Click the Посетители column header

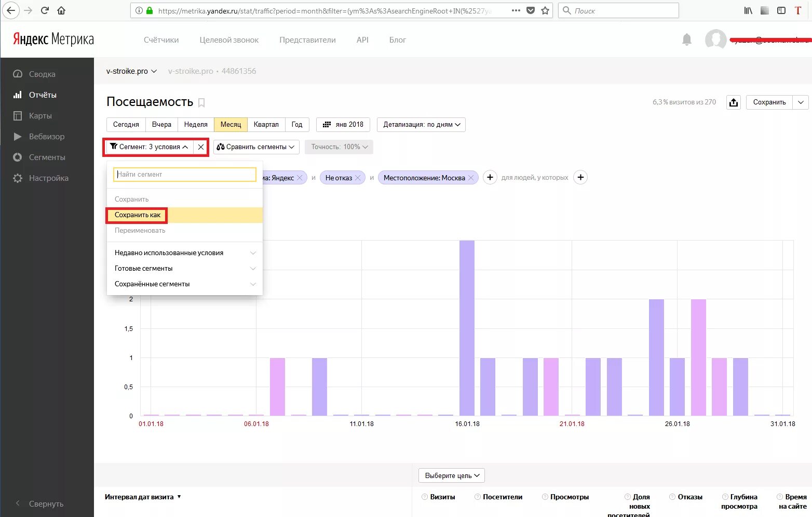tap(503, 497)
